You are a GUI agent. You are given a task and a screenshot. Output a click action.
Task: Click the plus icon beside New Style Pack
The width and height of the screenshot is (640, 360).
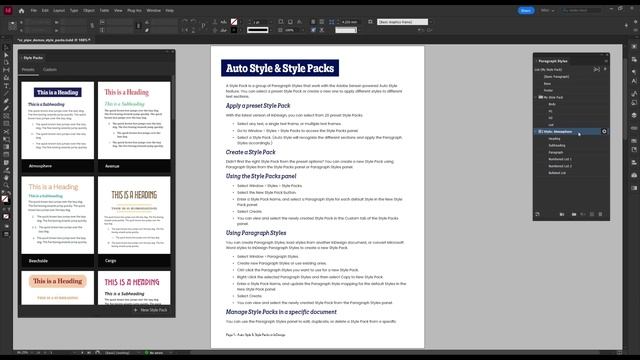pyautogui.click(x=136, y=310)
